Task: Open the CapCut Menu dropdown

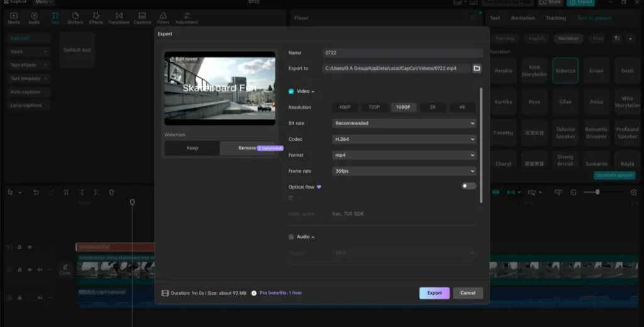Action: coord(43,2)
